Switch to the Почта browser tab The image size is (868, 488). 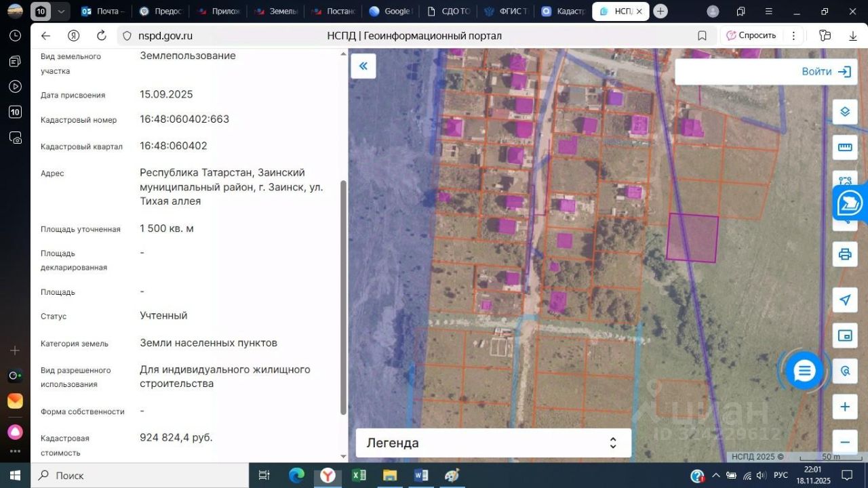102,12
